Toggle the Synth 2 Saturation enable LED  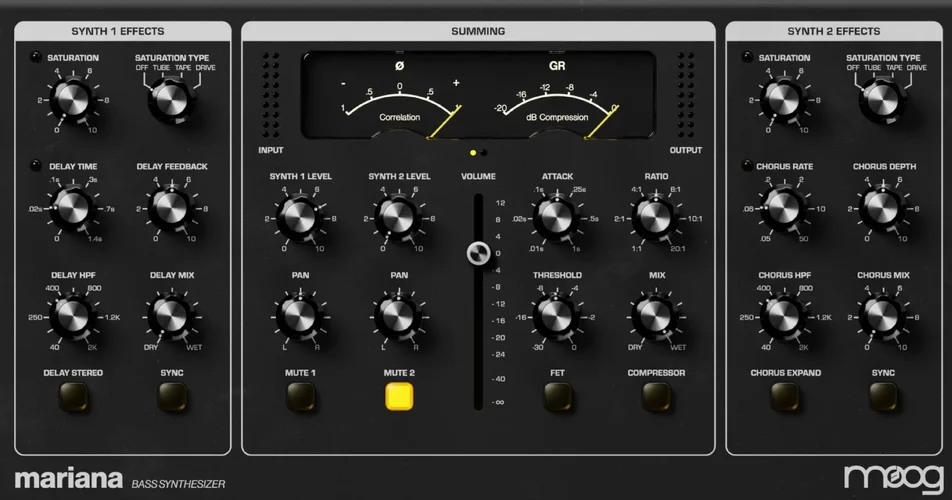pyautogui.click(x=747, y=57)
